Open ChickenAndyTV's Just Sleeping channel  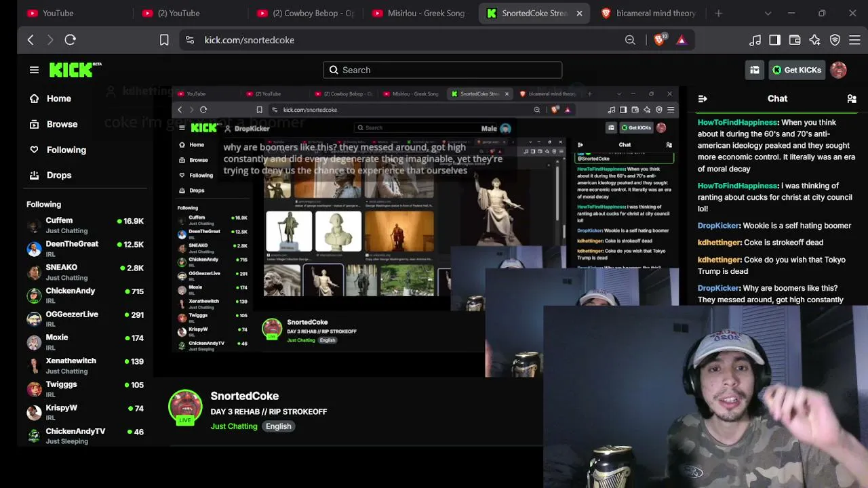pos(85,436)
